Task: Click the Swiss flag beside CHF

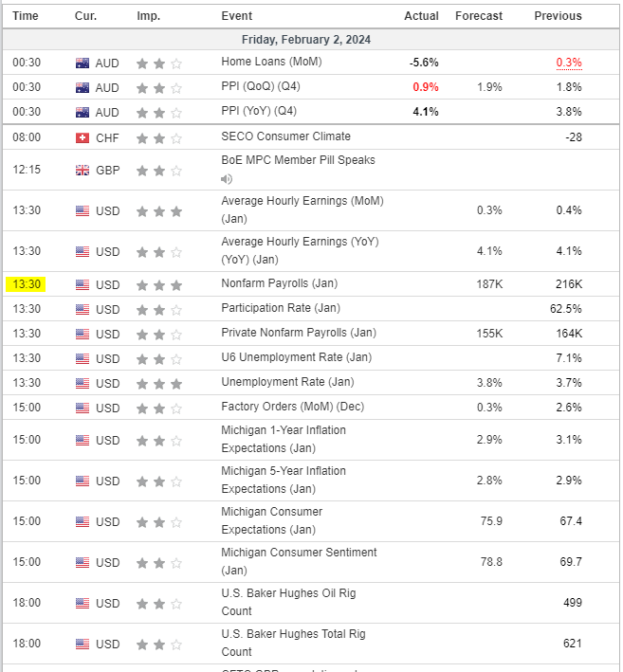Action: pyautogui.click(x=82, y=137)
